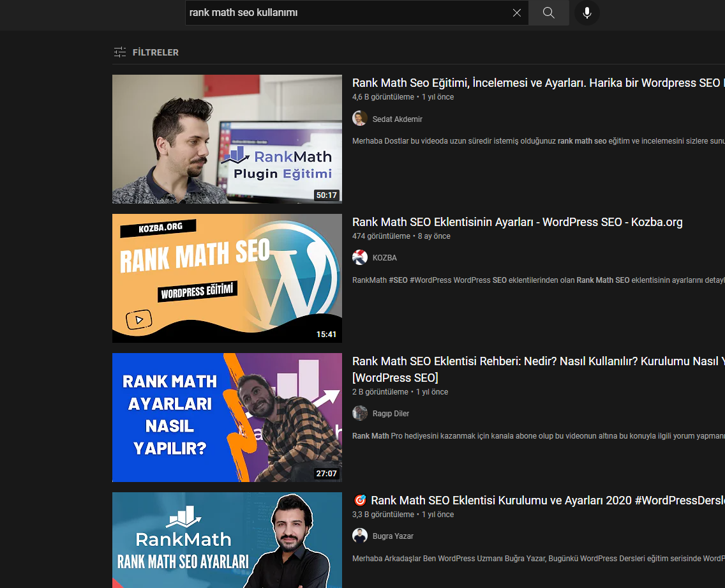This screenshot has height=588, width=725.
Task: Go to the Ragıp Diler channel name
Action: point(391,414)
